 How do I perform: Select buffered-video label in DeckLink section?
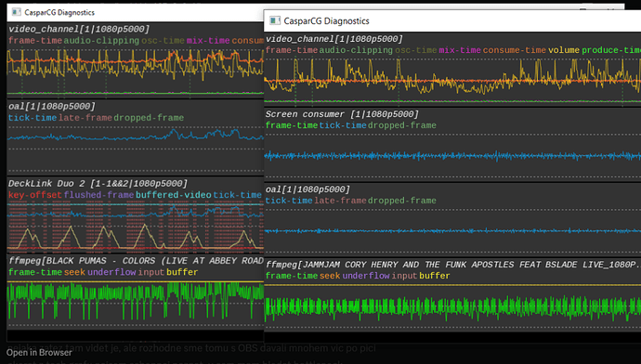(174, 195)
